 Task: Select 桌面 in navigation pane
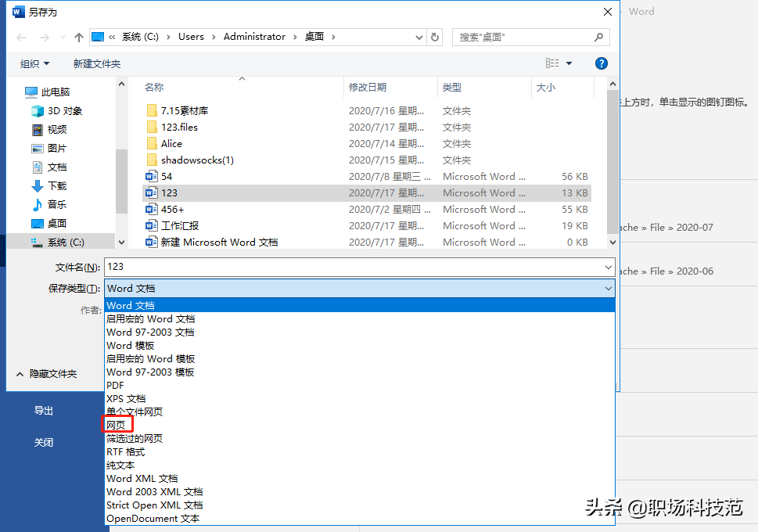point(48,224)
